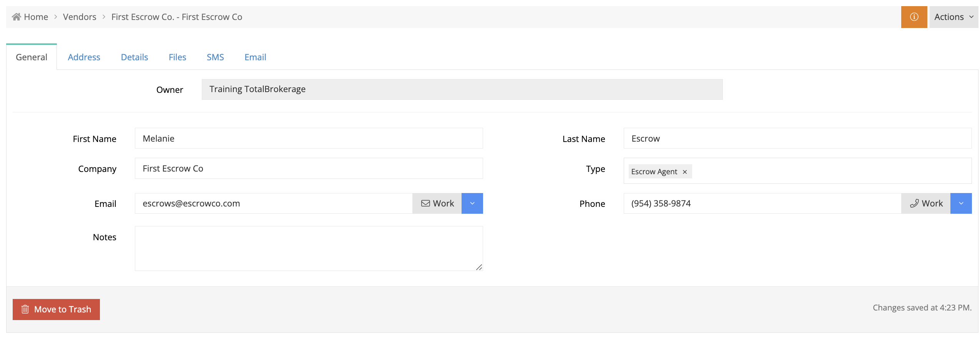The image size is (980, 350).
Task: Click the orange info icon button
Action: [914, 17]
